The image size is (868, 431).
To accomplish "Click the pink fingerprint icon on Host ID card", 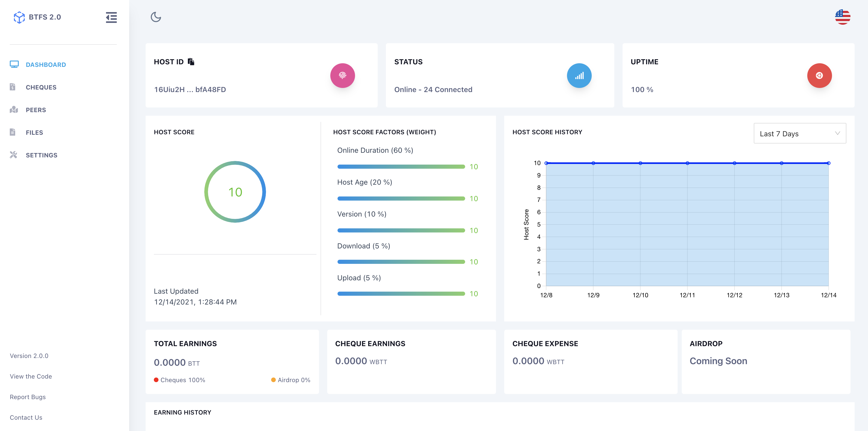I will click(x=343, y=75).
